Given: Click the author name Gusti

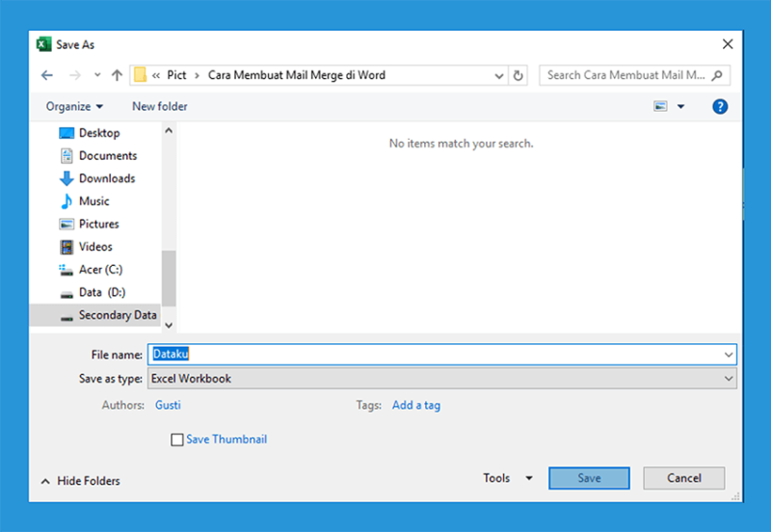Looking at the screenshot, I should pyautogui.click(x=168, y=405).
